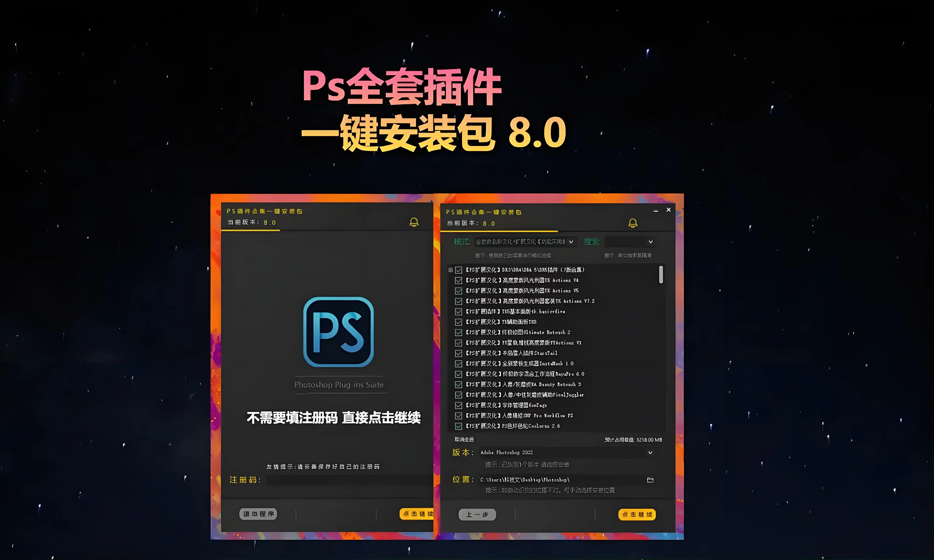Uncheck the Ultimate Retouch 2 plugin
The width and height of the screenshot is (934, 560).
click(458, 332)
